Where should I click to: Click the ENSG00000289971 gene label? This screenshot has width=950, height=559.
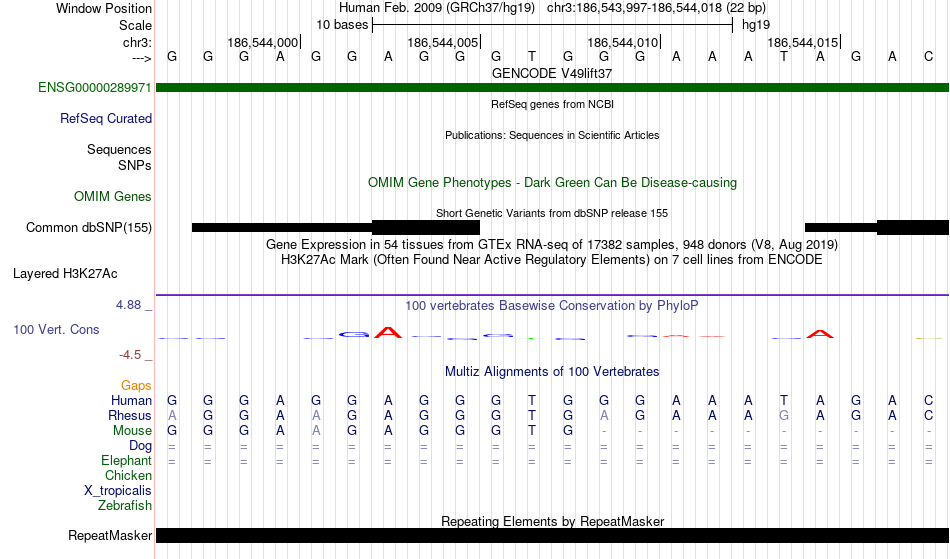(x=95, y=88)
